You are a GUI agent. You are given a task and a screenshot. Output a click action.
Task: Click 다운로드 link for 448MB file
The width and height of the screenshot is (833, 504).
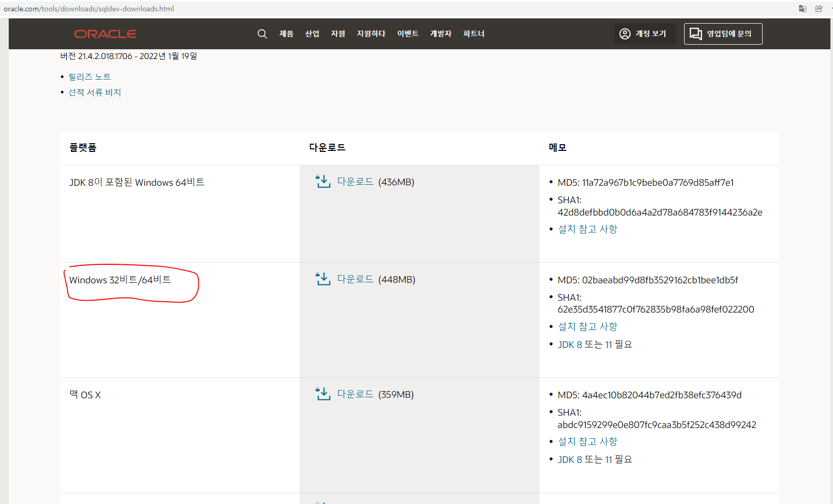[x=355, y=279]
